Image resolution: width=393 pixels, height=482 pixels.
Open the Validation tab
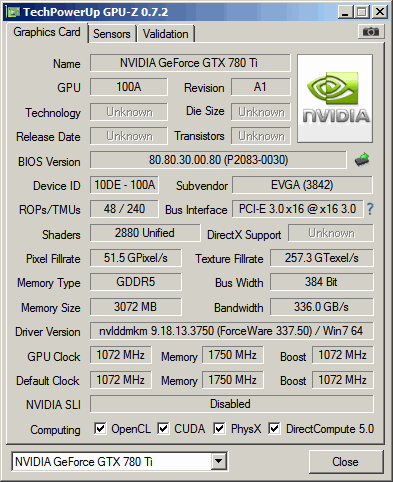pos(166,34)
